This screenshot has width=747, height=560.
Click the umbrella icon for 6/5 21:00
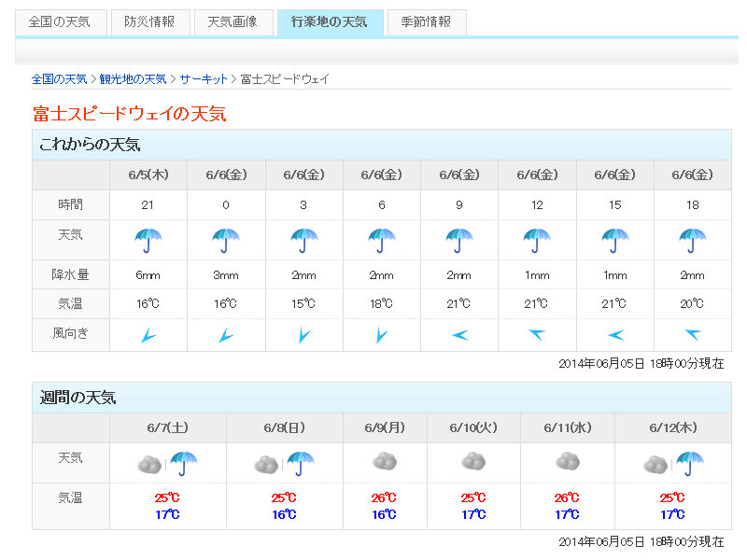tap(148, 241)
